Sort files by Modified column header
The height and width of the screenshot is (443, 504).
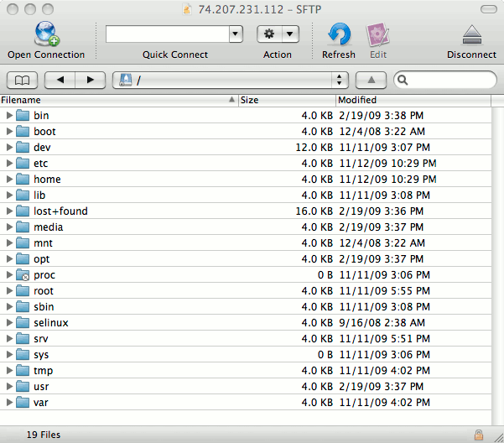[411, 100]
